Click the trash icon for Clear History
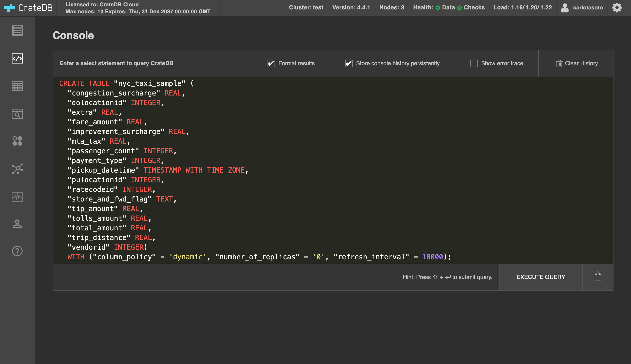This screenshot has height=364, width=631. 559,64
